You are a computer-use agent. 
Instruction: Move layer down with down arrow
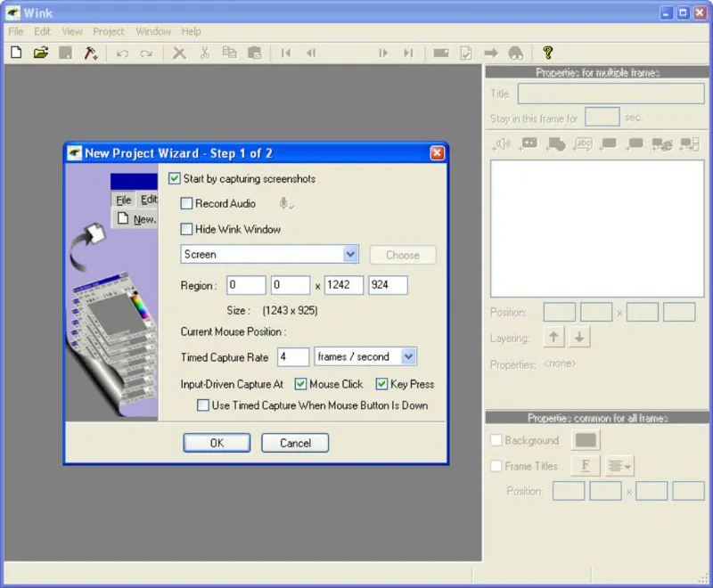coord(578,337)
